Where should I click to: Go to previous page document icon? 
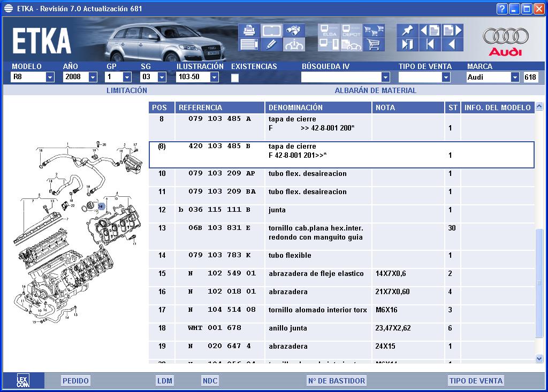pyautogui.click(x=430, y=30)
